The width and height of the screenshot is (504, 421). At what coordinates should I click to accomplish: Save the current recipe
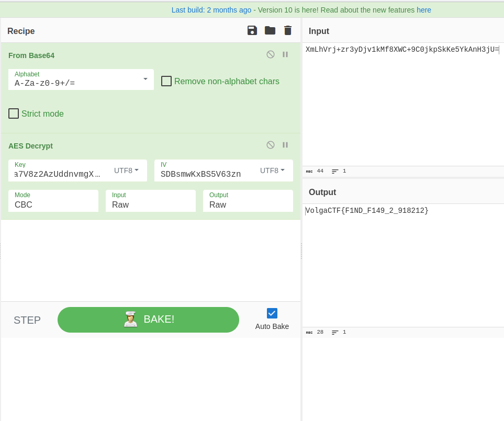tap(252, 30)
